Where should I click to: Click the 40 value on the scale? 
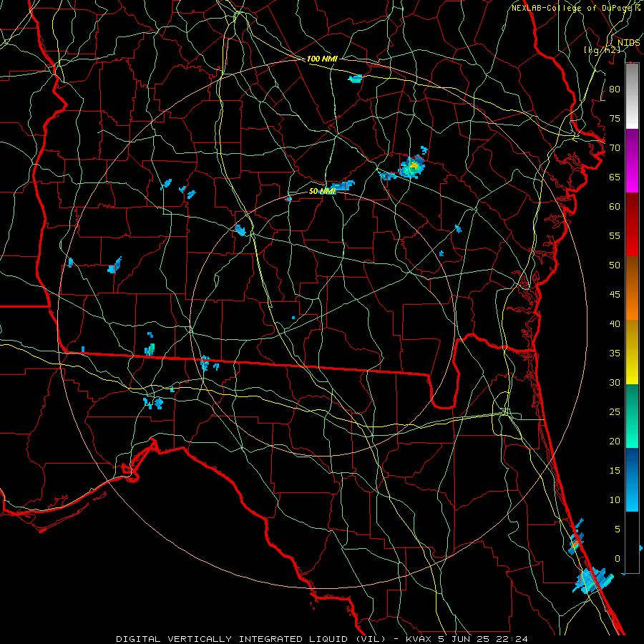click(615, 323)
